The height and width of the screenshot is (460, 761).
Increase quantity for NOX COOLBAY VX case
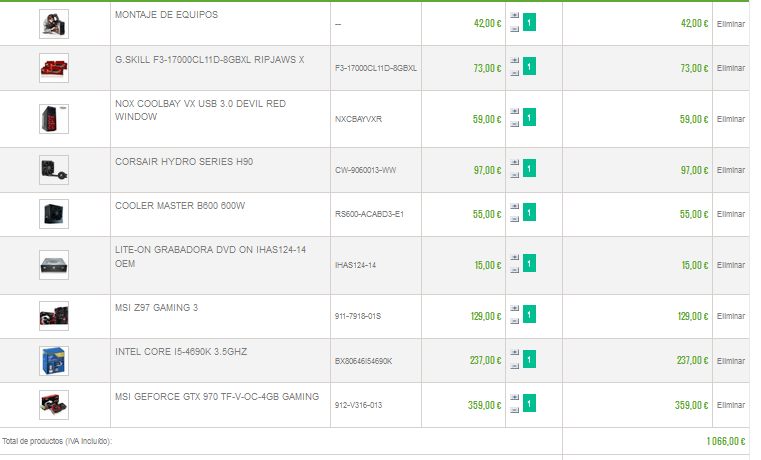514,111
